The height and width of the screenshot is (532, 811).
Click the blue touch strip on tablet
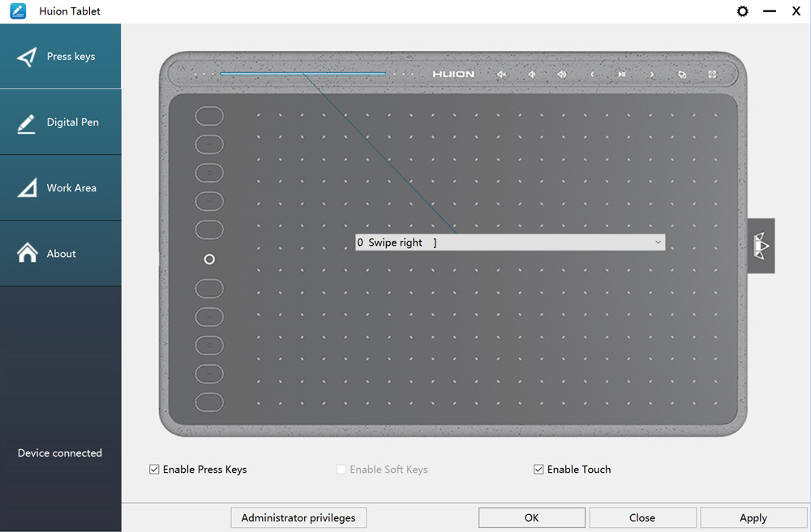tap(303, 74)
